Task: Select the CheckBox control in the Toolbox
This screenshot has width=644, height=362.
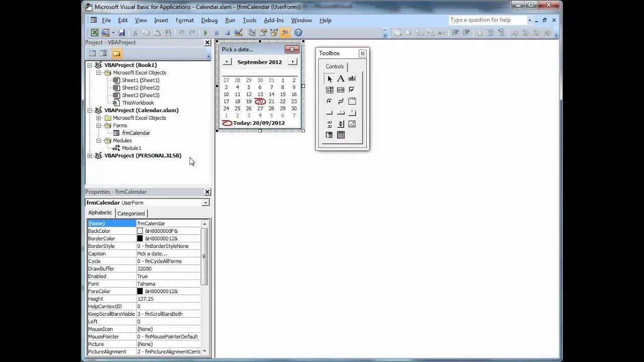Action: (352, 90)
